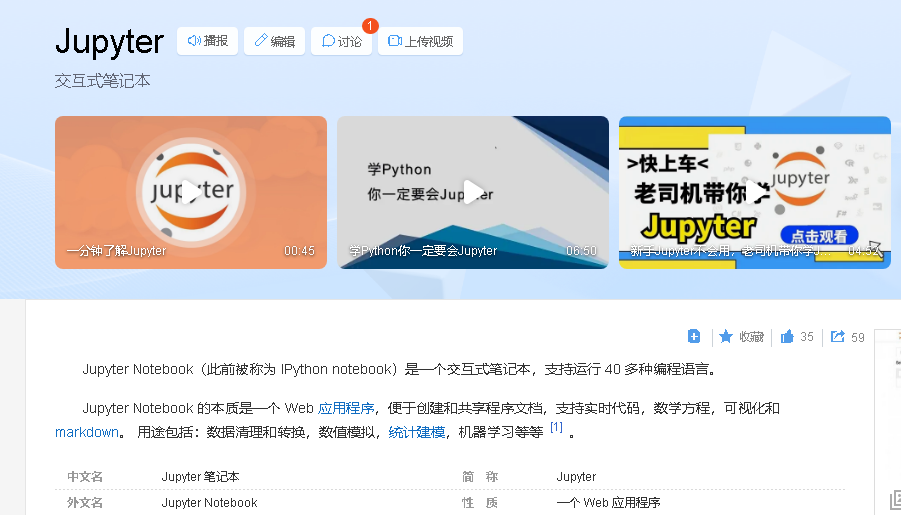Click the 点击观看 badge on third video

(819, 236)
